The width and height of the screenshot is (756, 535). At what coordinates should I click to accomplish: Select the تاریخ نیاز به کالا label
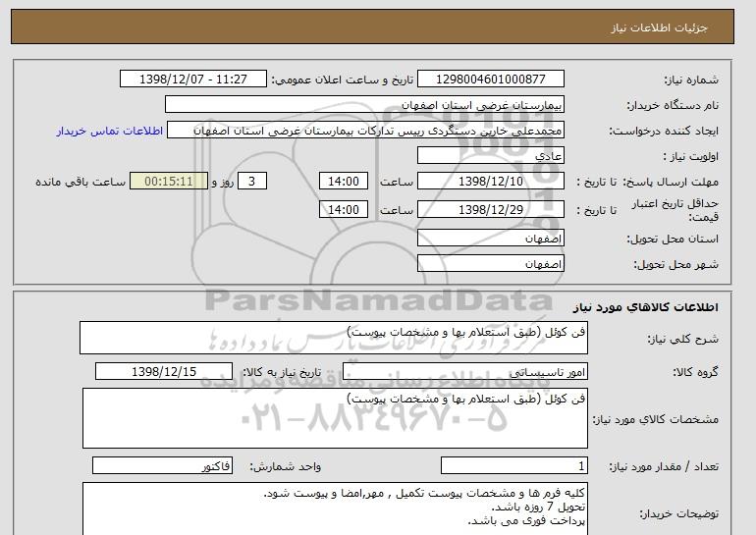pyautogui.click(x=282, y=372)
